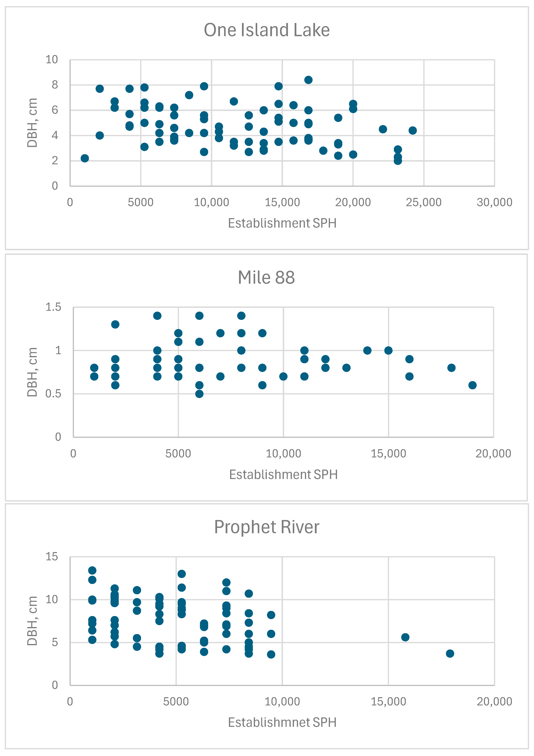The image size is (534, 756).
Task: Click the 0.5 y-axis tick label
Action: [53, 393]
